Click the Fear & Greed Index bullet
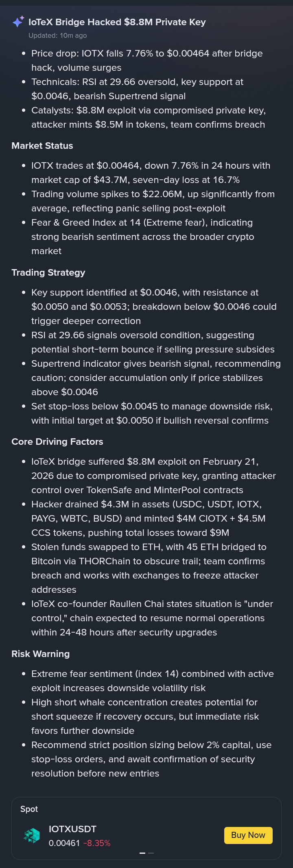The height and width of the screenshot is (868, 293). 142,237
